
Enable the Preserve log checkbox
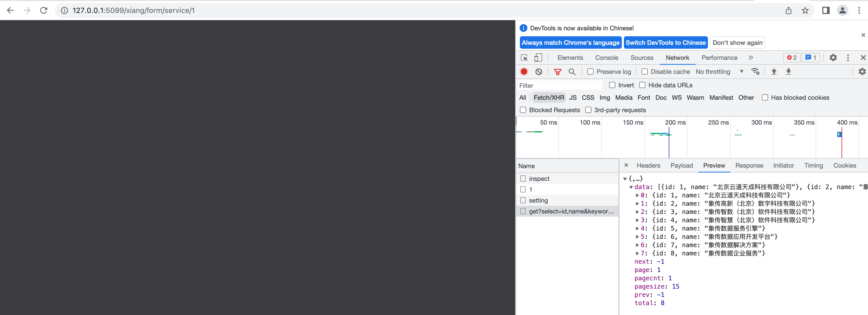590,72
